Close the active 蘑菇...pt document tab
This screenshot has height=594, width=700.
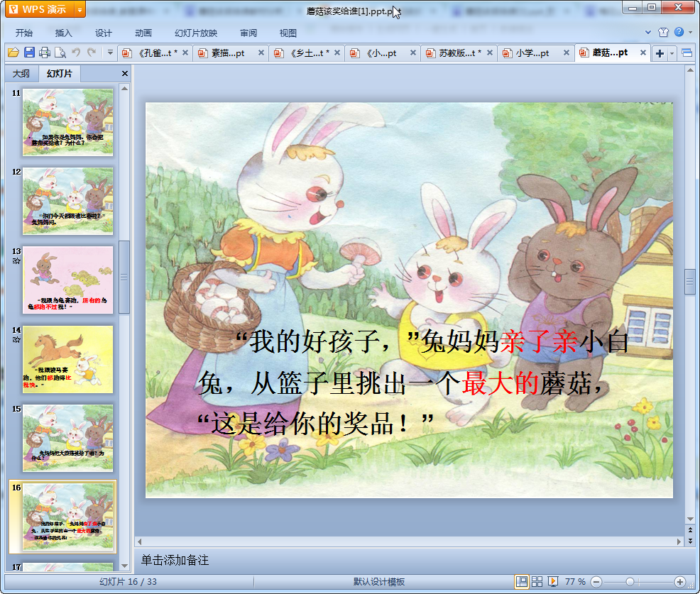[643, 53]
